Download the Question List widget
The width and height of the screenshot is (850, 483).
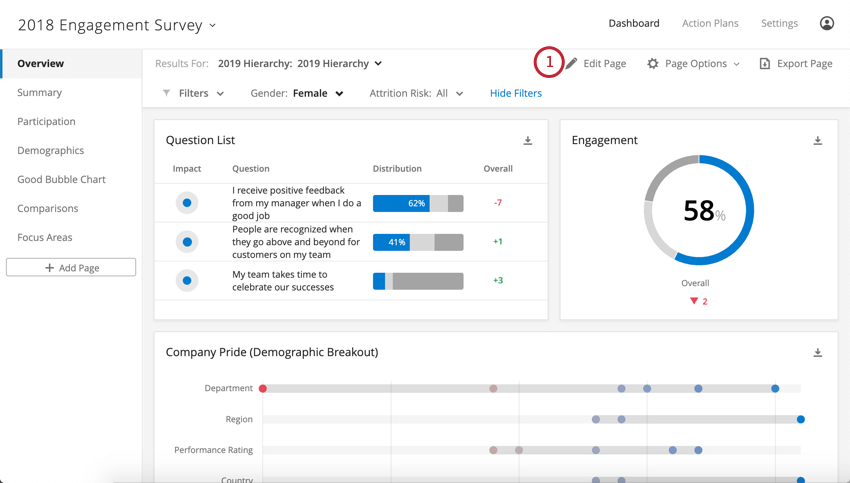pyautogui.click(x=527, y=141)
